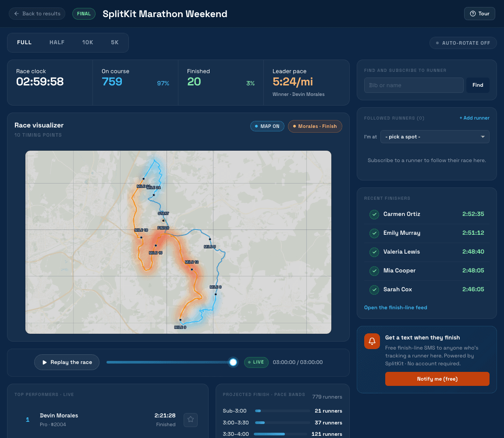Favorite Devin Morales with the star icon
The height and width of the screenshot is (438, 504).
point(191,420)
